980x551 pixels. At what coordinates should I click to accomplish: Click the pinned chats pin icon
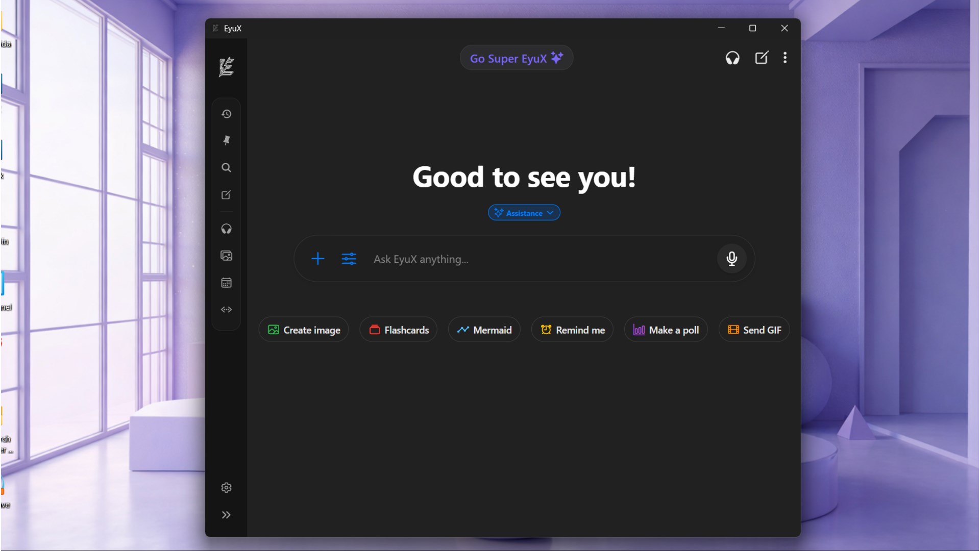click(x=226, y=140)
